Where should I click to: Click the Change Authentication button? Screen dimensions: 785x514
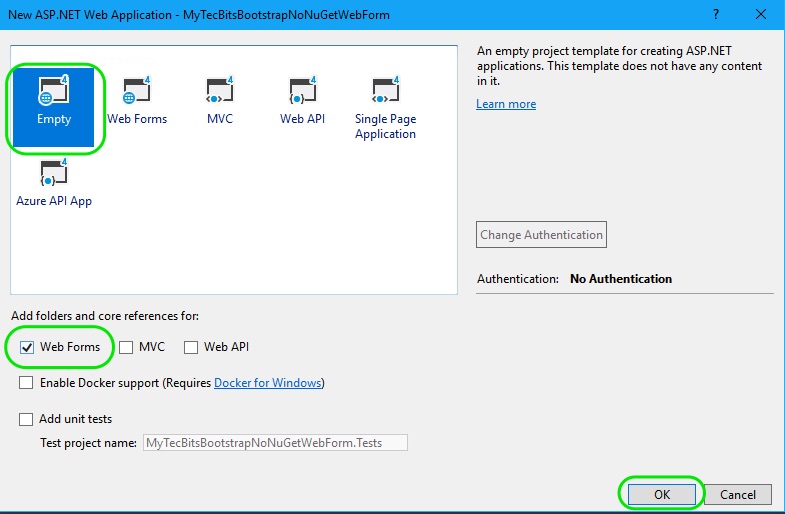[541, 235]
